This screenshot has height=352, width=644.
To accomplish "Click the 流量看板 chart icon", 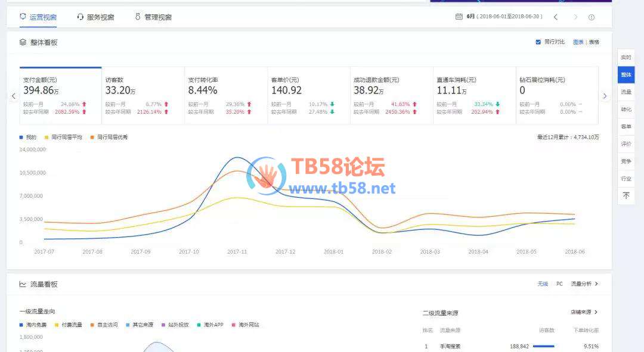I will (x=23, y=284).
